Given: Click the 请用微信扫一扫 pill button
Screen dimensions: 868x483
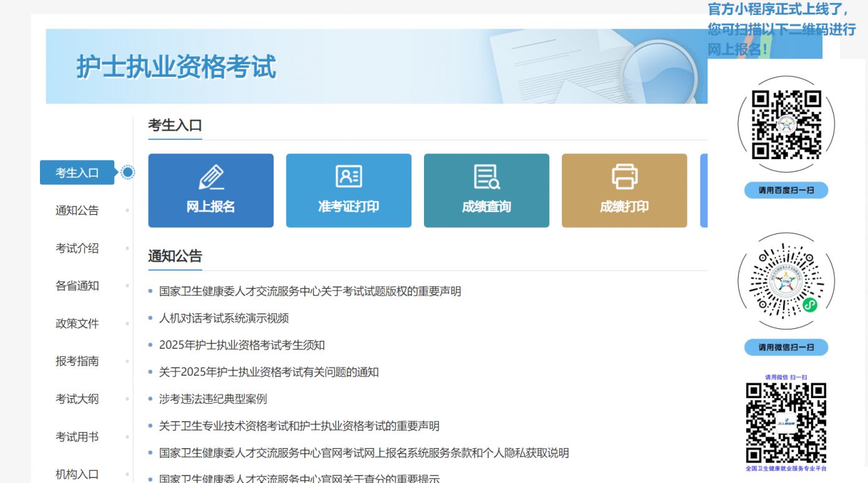Looking at the screenshot, I should point(786,347).
